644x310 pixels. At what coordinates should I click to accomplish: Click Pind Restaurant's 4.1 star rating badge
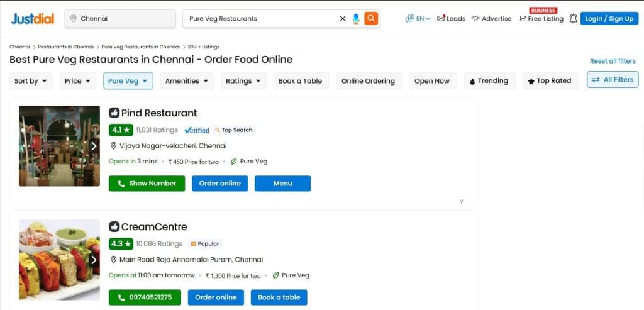point(121,130)
